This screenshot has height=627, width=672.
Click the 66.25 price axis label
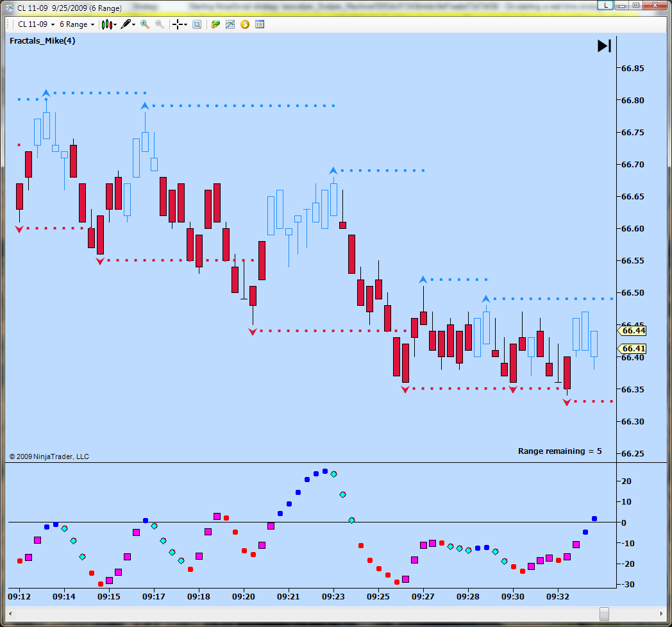[x=633, y=453]
